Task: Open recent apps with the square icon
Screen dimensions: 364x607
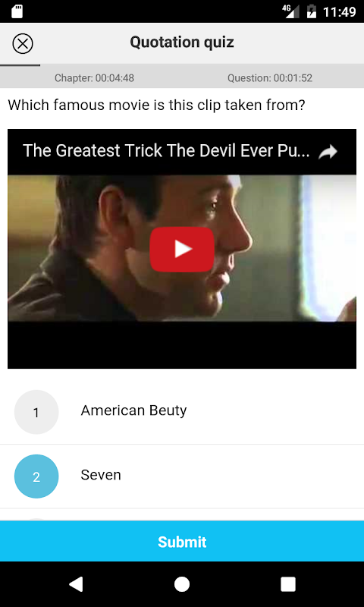Action: point(288,584)
